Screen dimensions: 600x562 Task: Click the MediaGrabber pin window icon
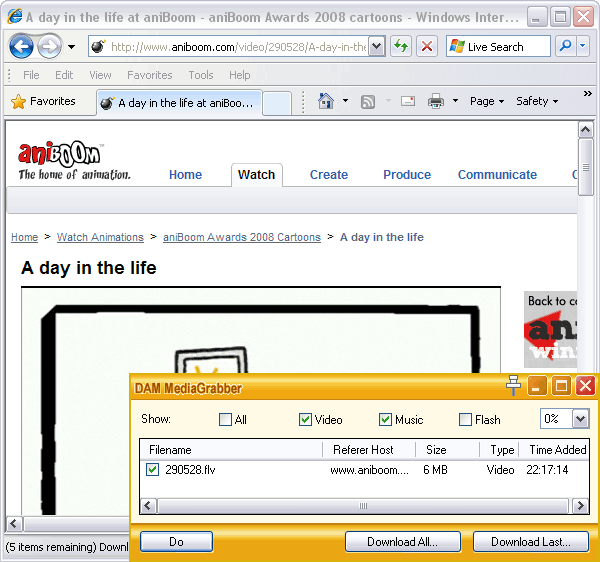(x=513, y=385)
